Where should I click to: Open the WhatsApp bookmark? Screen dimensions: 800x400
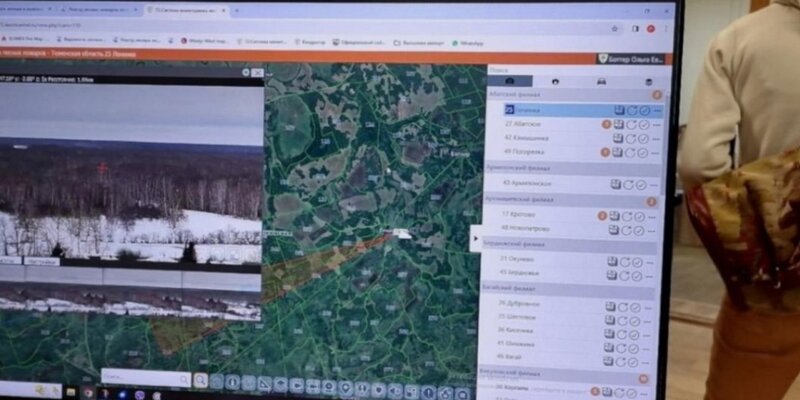(468, 43)
